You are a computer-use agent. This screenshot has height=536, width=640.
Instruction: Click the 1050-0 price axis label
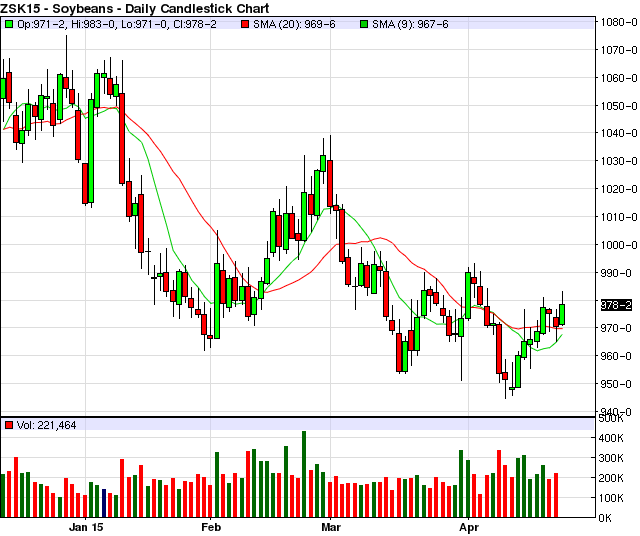tap(619, 106)
